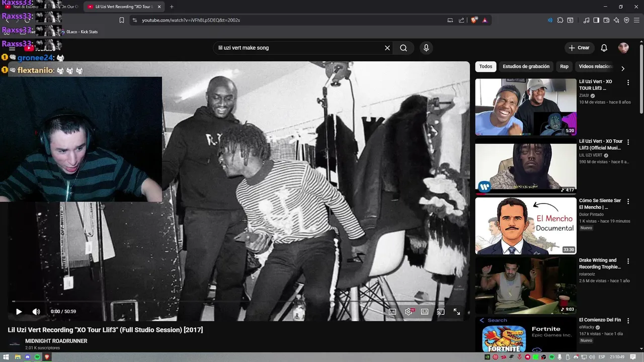Mute the video volume speaker icon
Image resolution: width=644 pixels, height=362 pixels.
(36, 312)
